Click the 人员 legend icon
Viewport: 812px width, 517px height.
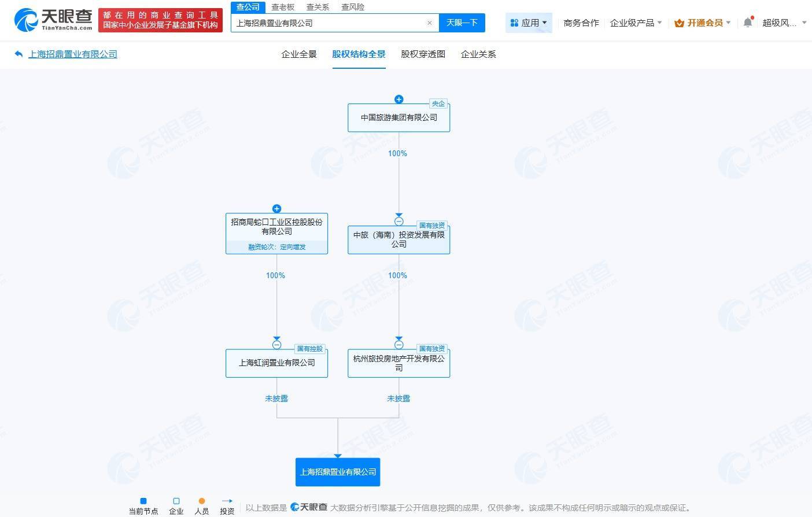202,501
